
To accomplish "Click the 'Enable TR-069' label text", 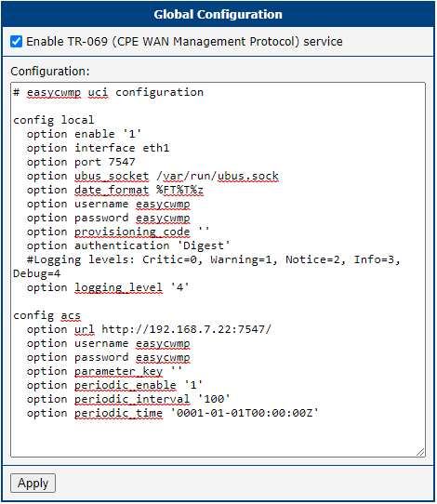I will click(184, 42).
